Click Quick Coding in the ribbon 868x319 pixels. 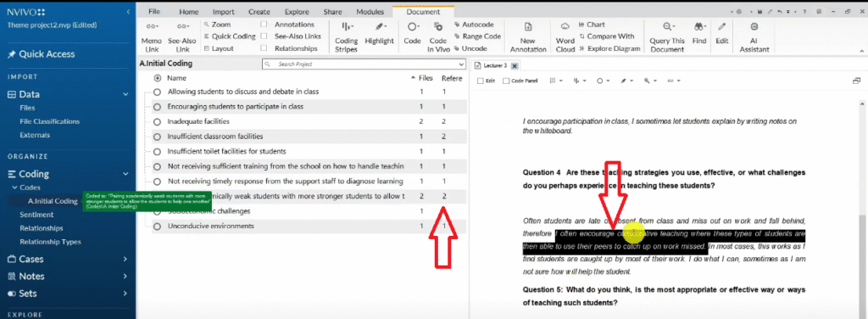click(229, 36)
